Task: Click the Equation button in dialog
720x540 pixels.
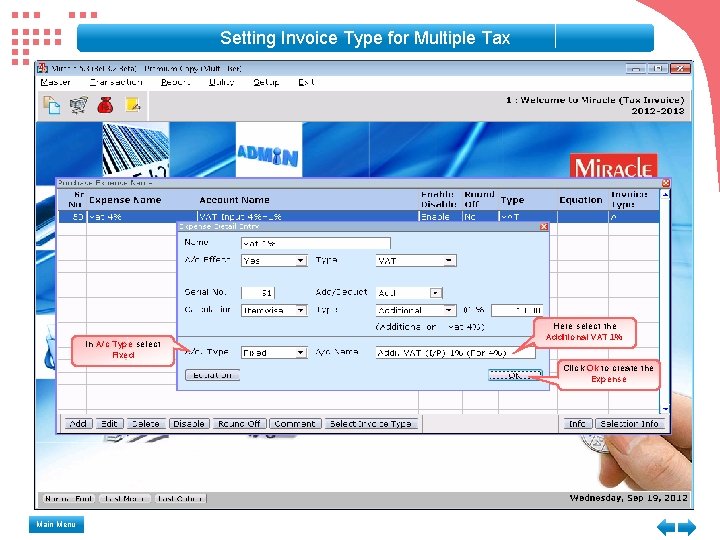Action: (212, 375)
